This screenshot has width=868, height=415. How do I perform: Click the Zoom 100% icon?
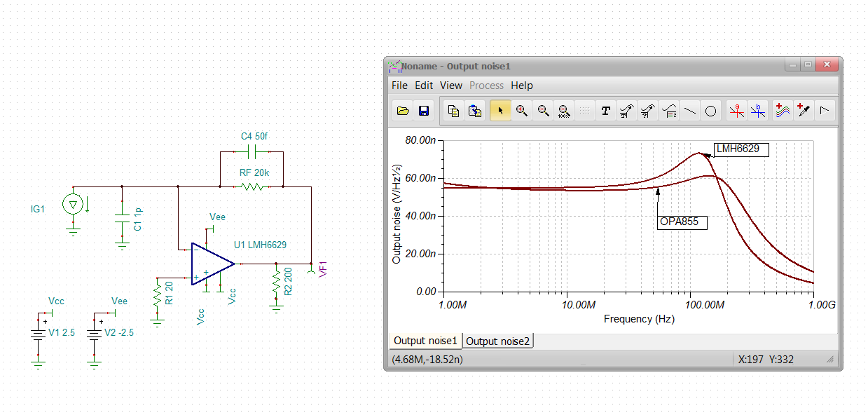[564, 111]
